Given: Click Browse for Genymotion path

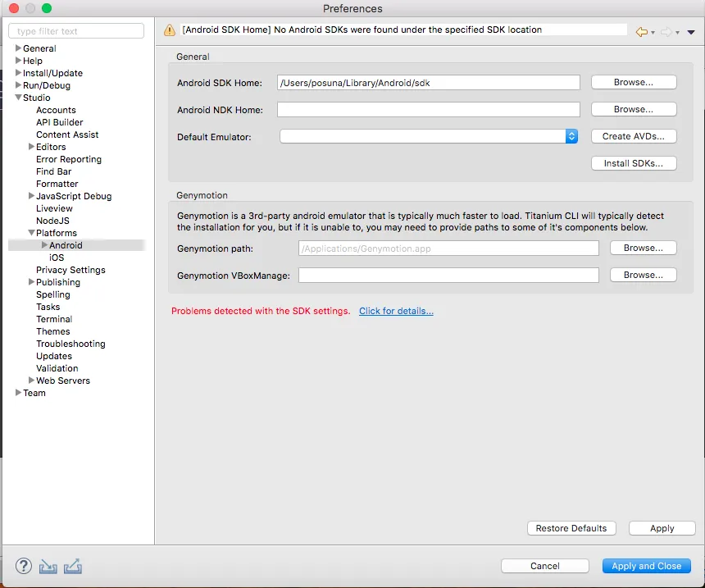Looking at the screenshot, I should (643, 248).
